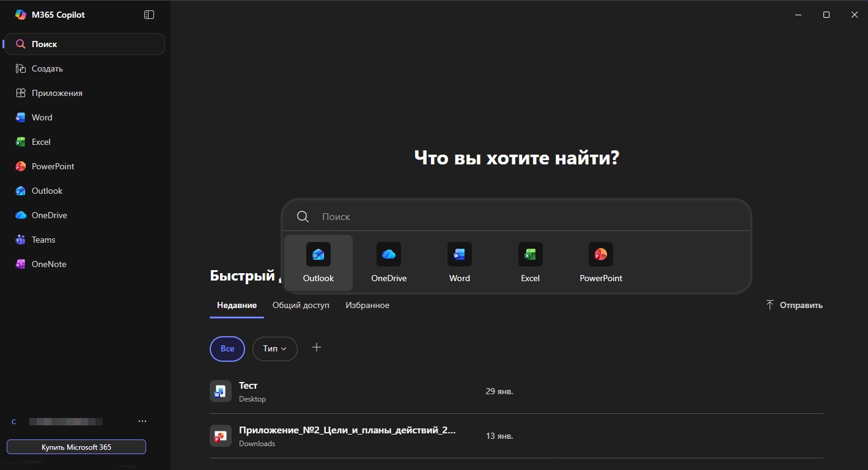Filter search results by OneDrive
The width and height of the screenshot is (868, 470).
pos(389,262)
